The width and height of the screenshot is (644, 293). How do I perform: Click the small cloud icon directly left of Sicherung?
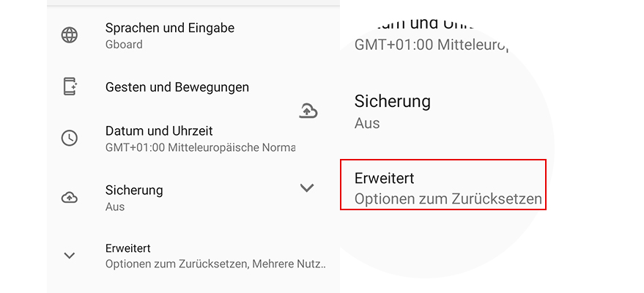click(70, 197)
